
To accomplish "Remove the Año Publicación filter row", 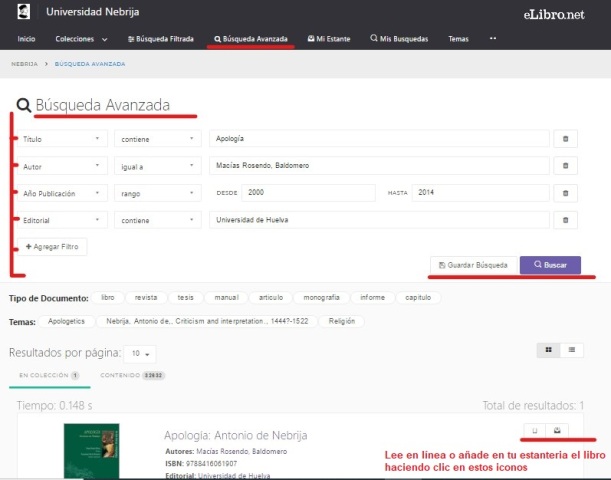I will [x=565, y=193].
